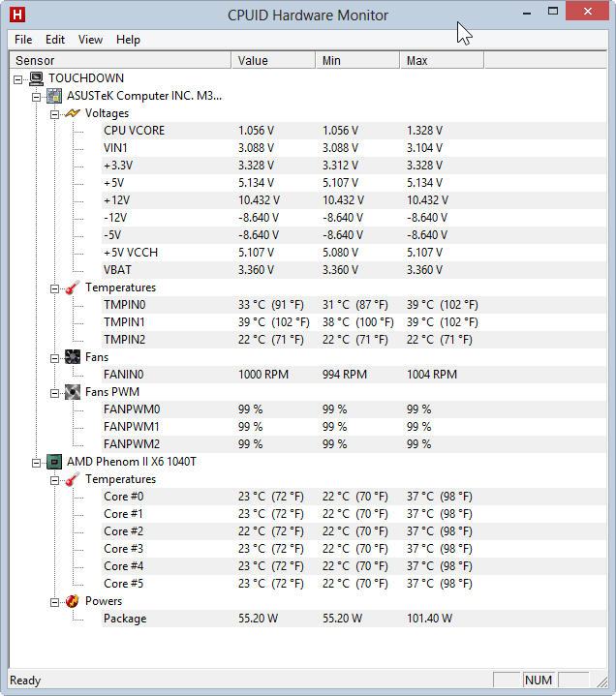Select the Core #0 row
Viewport: 616px width, 696px height.
pyautogui.click(x=354, y=497)
